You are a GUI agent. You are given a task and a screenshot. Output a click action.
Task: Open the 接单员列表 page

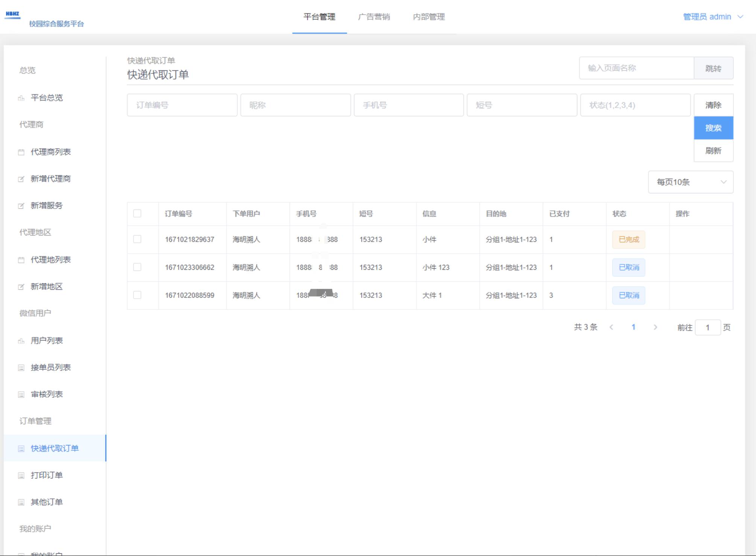tap(50, 367)
